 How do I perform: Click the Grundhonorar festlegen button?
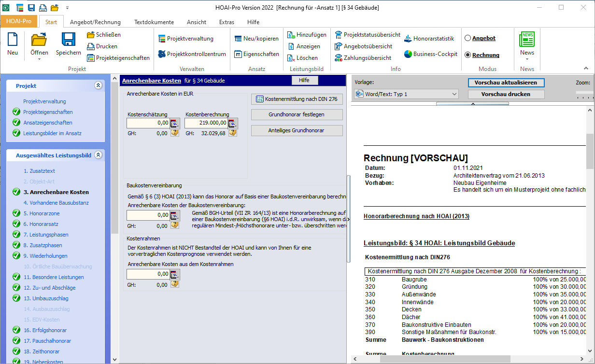tap(297, 114)
